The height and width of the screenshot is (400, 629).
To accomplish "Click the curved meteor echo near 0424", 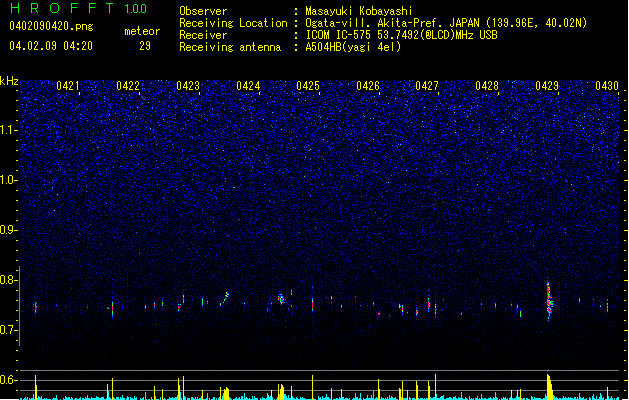I will click(224, 299).
